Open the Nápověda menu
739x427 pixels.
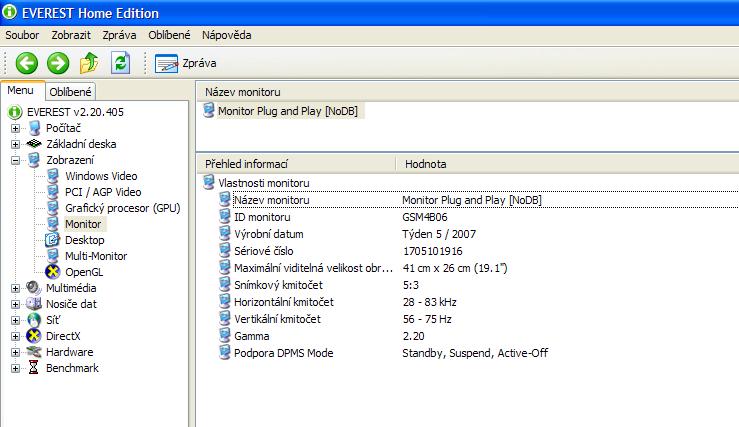pyautogui.click(x=227, y=35)
